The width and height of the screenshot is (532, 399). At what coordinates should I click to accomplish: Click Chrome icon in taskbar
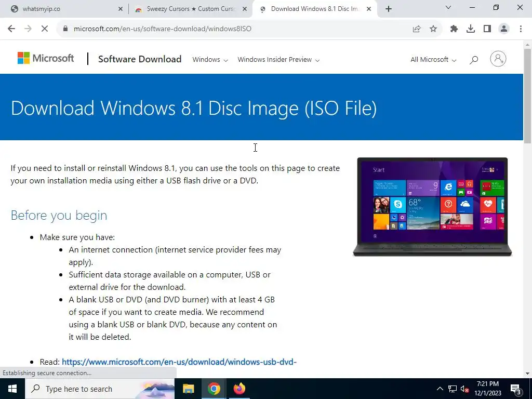pos(214,389)
